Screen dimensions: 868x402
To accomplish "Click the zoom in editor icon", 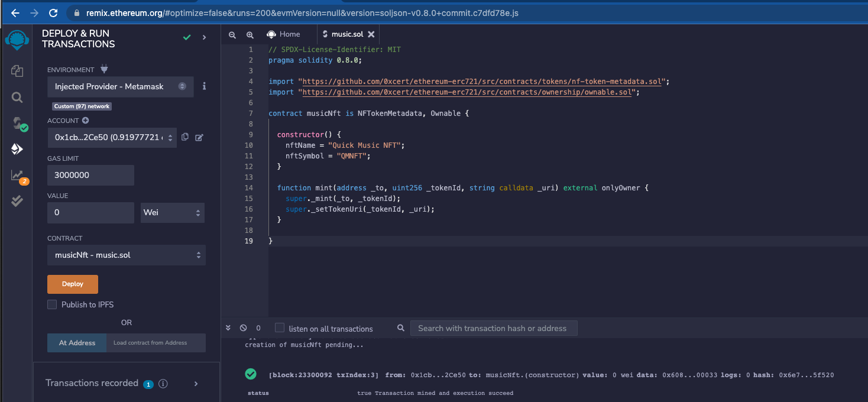I will [x=250, y=35].
